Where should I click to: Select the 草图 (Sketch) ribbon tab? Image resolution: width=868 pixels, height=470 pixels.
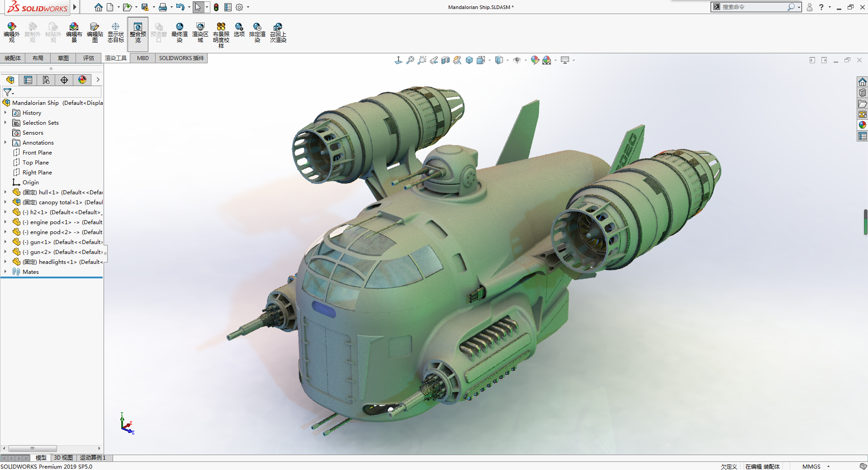coord(63,58)
